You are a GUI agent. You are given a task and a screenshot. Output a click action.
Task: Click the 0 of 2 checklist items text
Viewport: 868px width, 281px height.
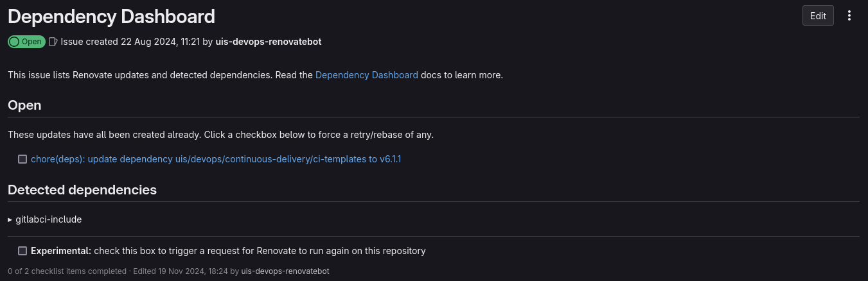pyautogui.click(x=67, y=271)
